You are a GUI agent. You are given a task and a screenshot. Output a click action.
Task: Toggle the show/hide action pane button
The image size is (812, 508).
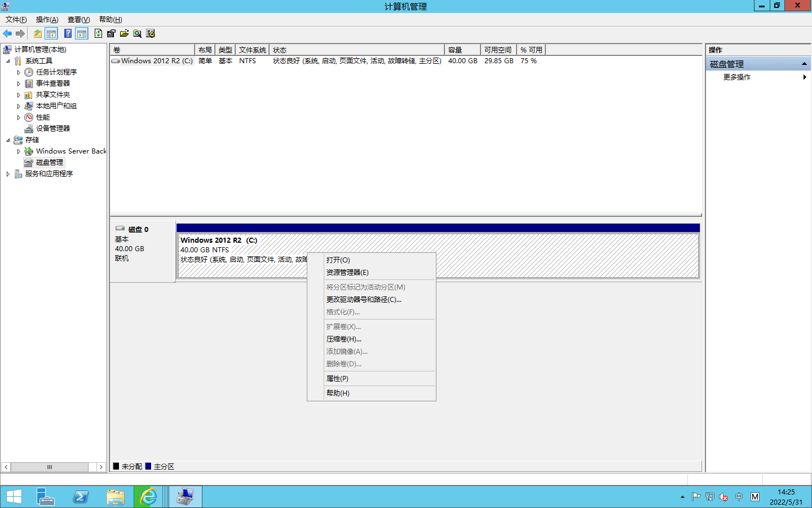coord(82,34)
